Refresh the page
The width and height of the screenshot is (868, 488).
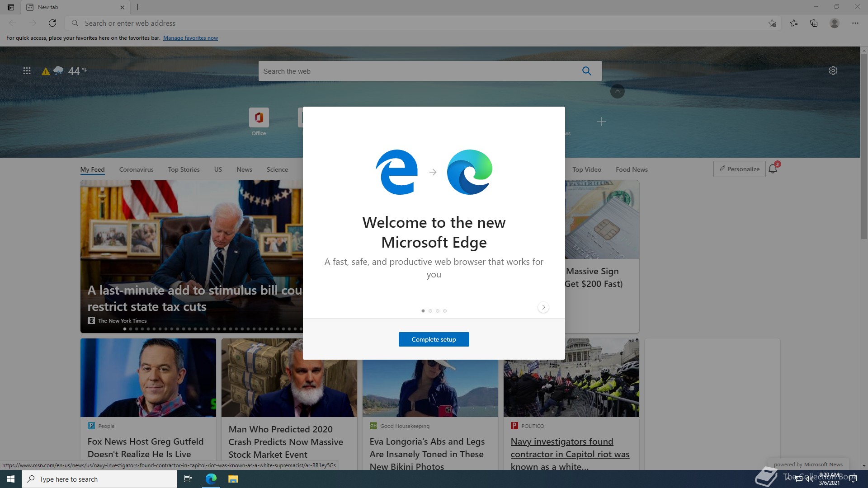click(x=52, y=23)
